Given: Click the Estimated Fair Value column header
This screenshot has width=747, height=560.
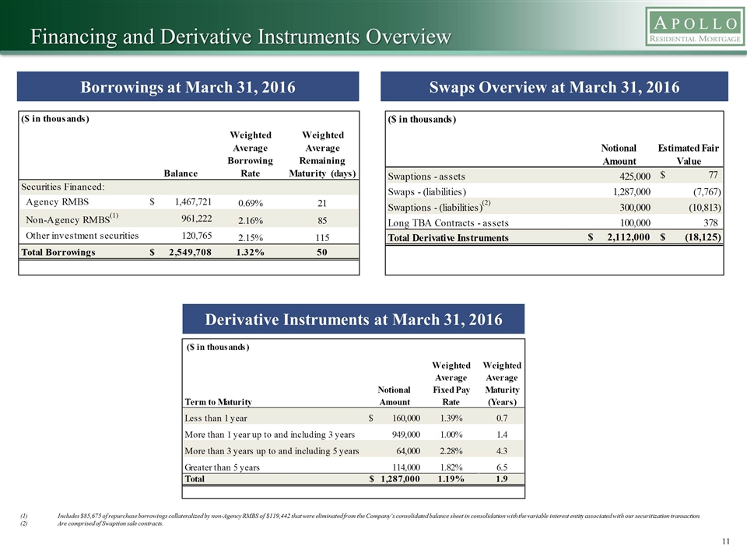Looking at the screenshot, I should [689, 154].
